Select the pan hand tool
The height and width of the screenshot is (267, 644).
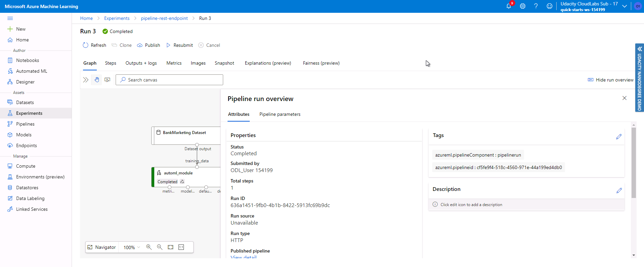97,80
